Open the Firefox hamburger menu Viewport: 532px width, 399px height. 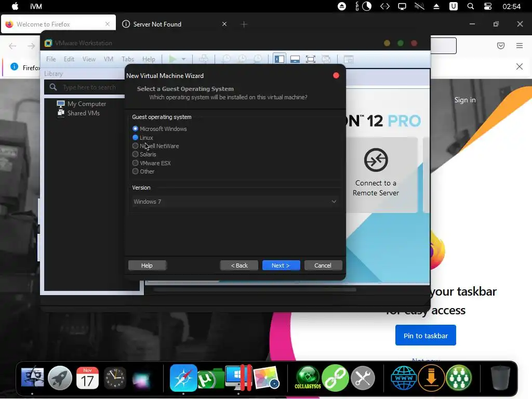pos(520,46)
